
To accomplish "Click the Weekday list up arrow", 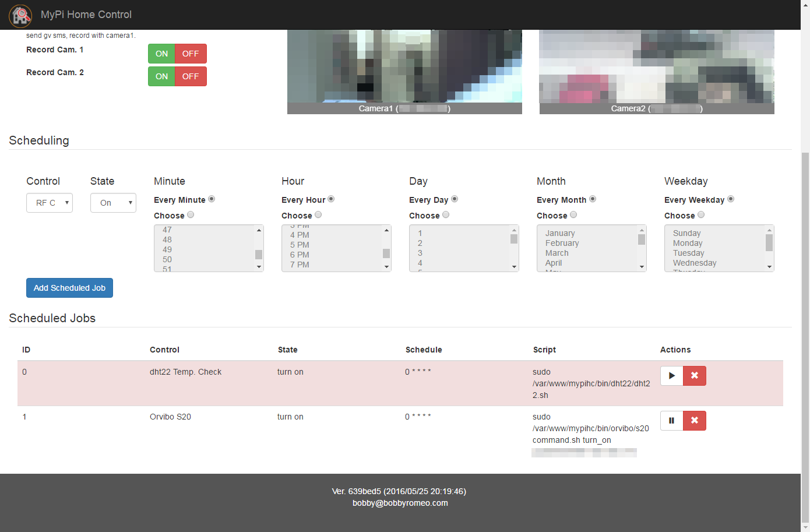I will pos(769,230).
